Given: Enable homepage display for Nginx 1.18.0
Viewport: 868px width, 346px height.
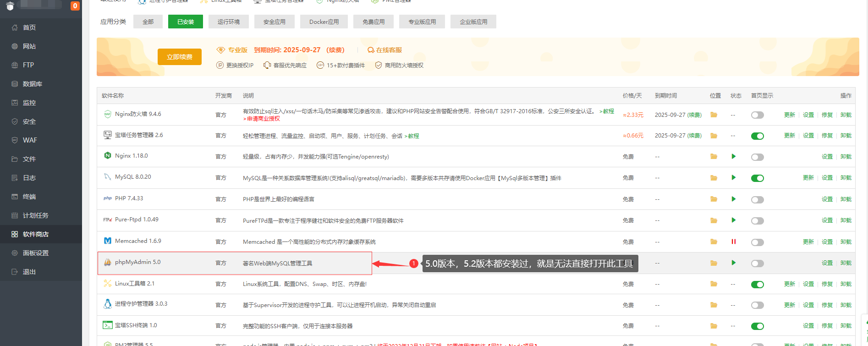Looking at the screenshot, I should [x=758, y=157].
